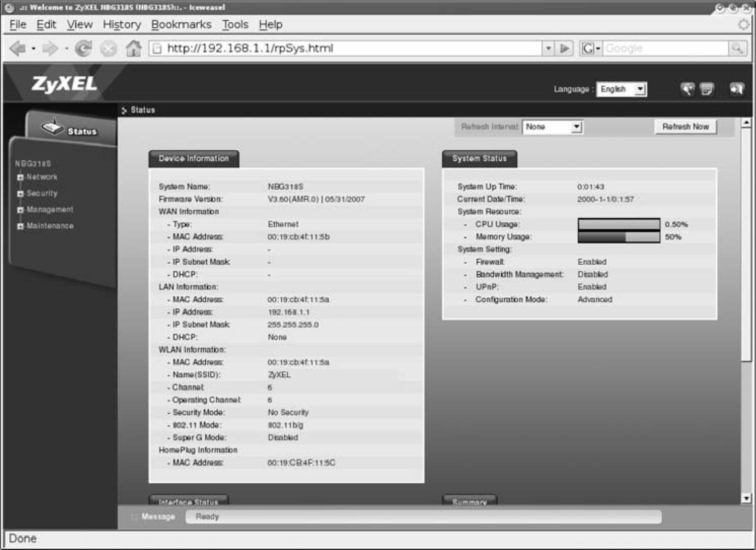
Task: Click the Network link in sidebar
Action: 42,177
